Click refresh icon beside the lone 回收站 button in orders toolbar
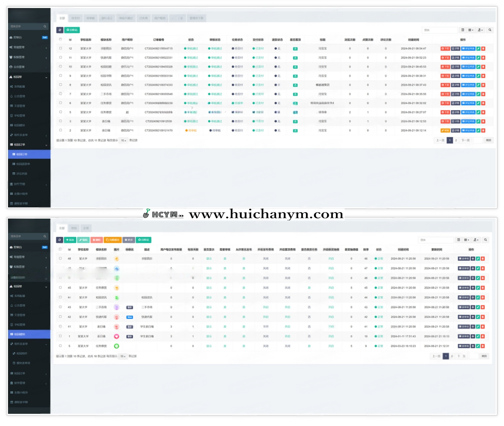 coord(60,30)
